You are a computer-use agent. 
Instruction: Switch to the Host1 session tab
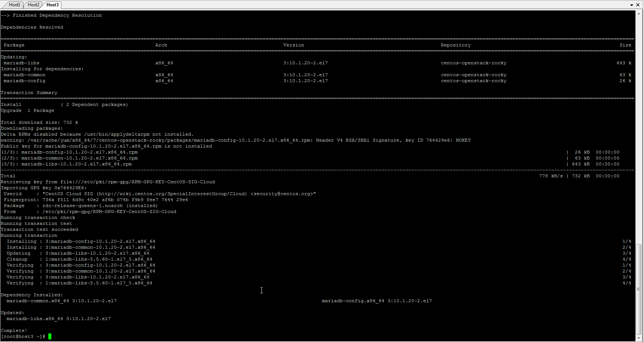tap(14, 5)
